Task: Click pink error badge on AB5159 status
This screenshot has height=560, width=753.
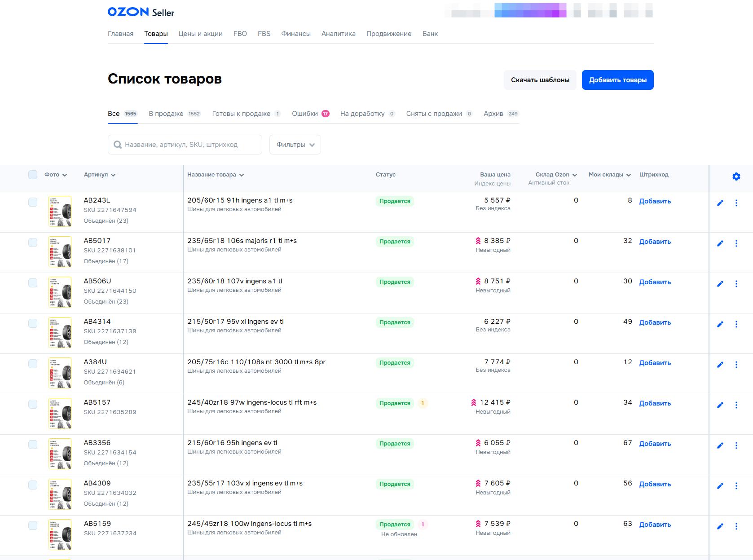Action: coord(423,525)
